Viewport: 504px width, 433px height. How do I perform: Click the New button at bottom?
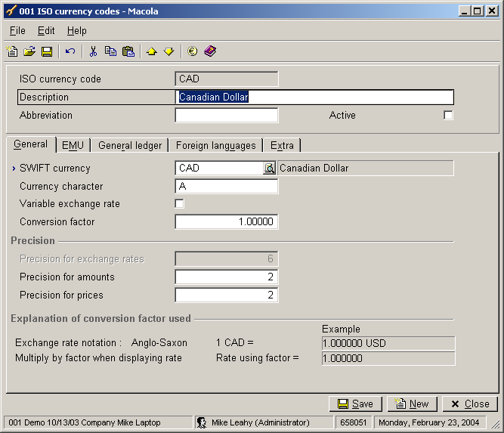click(x=412, y=404)
